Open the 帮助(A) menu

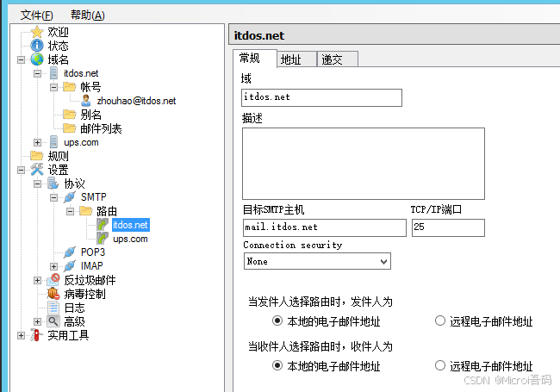click(x=88, y=15)
